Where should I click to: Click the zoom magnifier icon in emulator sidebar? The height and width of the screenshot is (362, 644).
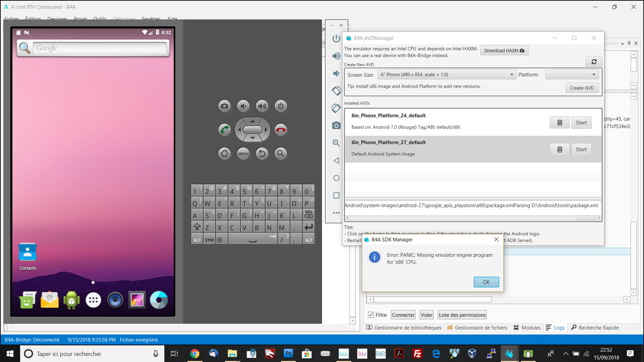tap(336, 143)
